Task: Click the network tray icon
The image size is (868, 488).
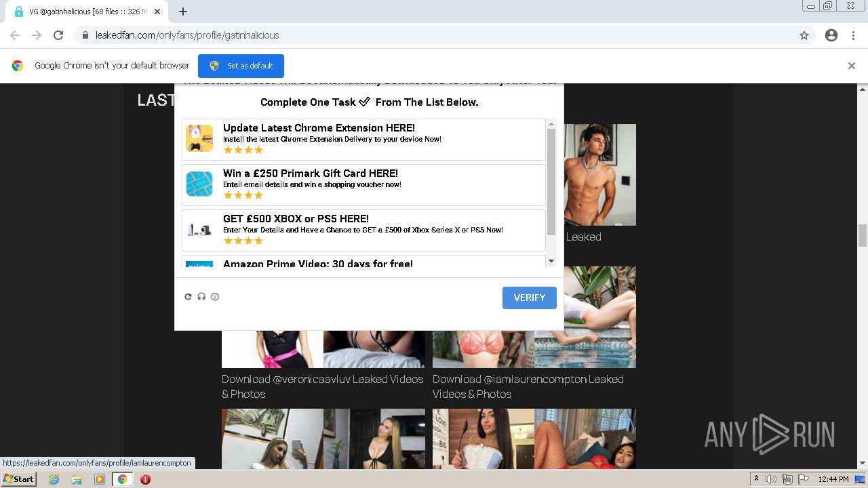Action: tap(787, 479)
